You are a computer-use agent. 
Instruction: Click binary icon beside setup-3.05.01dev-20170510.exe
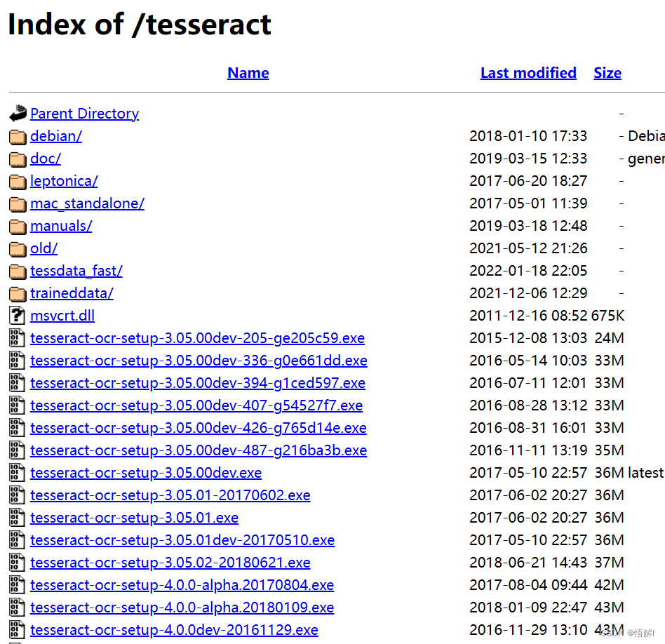click(x=17, y=540)
